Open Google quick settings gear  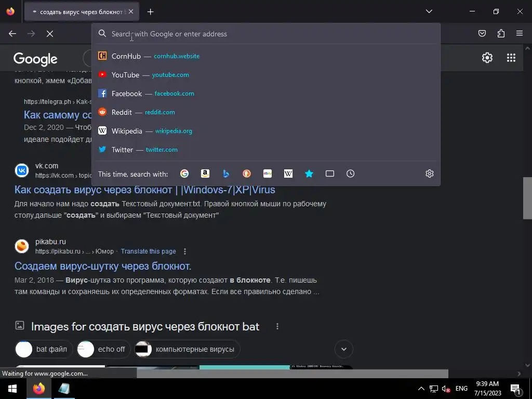tap(487, 58)
